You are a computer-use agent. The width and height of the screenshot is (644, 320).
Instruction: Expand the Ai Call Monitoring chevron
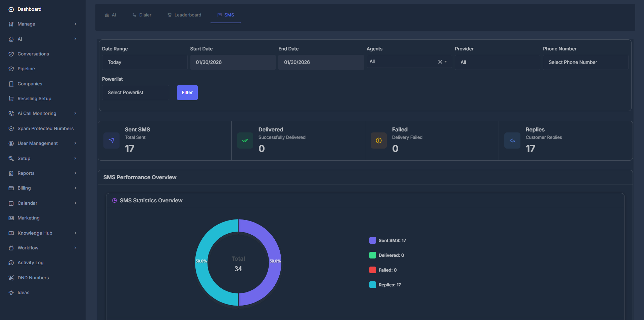[75, 113]
